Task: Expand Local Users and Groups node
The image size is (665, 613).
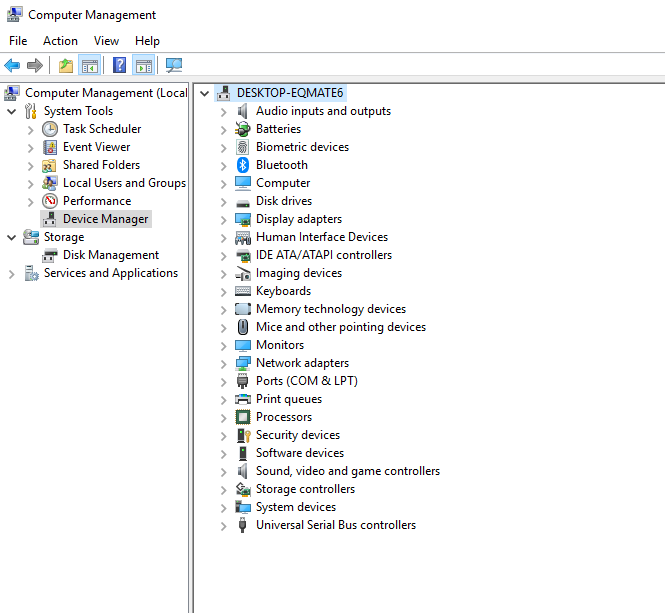Action: [31, 184]
